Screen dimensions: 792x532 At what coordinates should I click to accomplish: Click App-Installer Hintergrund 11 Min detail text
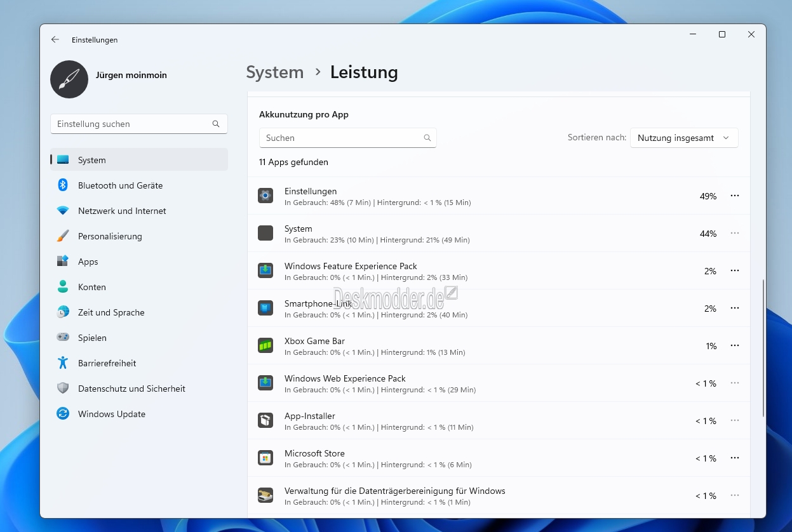(427, 427)
